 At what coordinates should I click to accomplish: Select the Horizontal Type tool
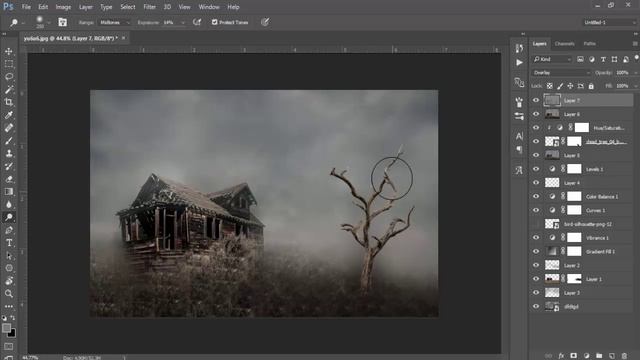9,242
